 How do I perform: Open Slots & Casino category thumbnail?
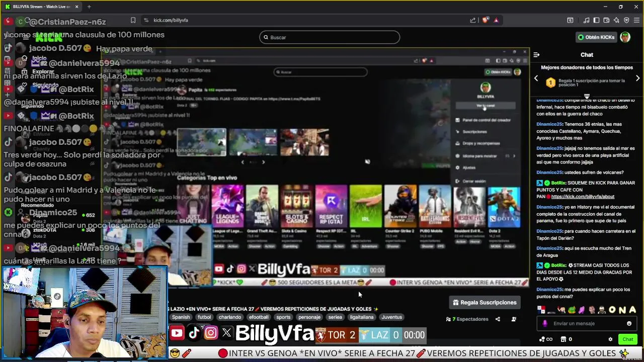296,206
